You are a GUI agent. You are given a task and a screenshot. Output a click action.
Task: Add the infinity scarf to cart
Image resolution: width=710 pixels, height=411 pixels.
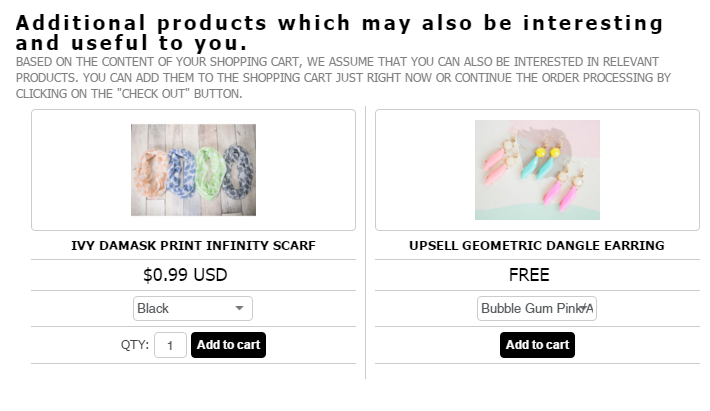click(x=228, y=345)
